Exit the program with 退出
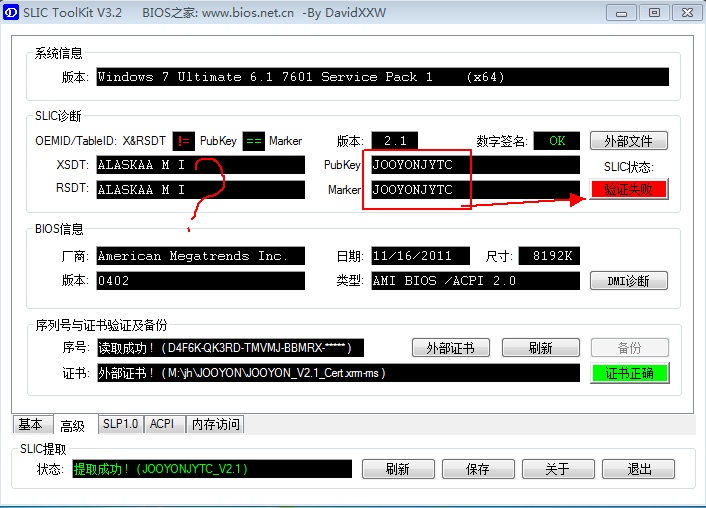Viewport: 706px width, 508px height. click(x=638, y=469)
